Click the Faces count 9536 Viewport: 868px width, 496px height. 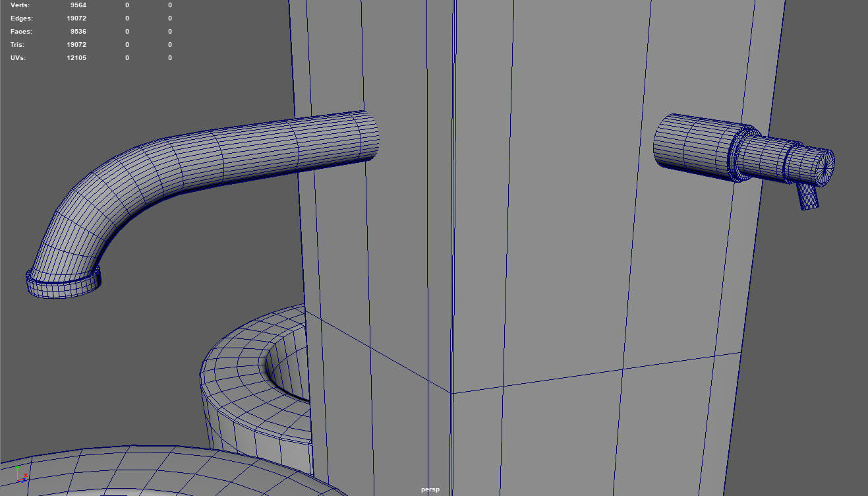tap(78, 32)
